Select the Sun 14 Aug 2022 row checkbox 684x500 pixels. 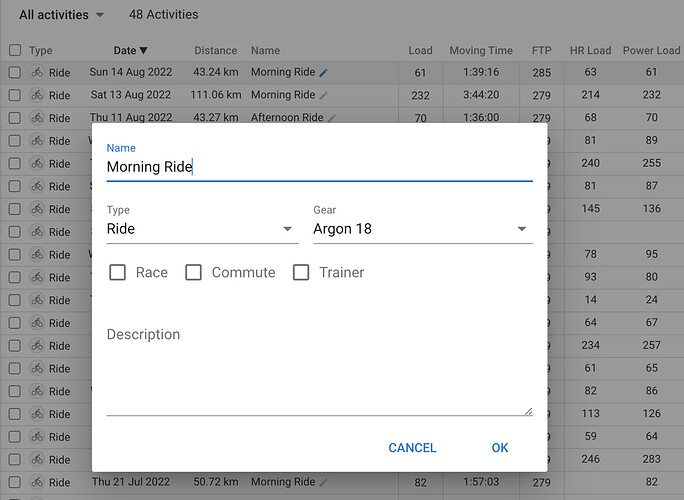[x=15, y=72]
